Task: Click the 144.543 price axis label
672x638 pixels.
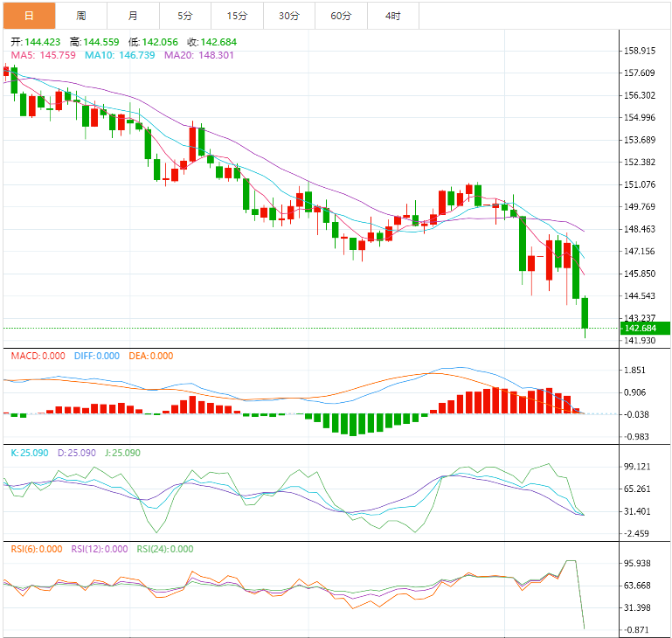Action: coord(640,296)
